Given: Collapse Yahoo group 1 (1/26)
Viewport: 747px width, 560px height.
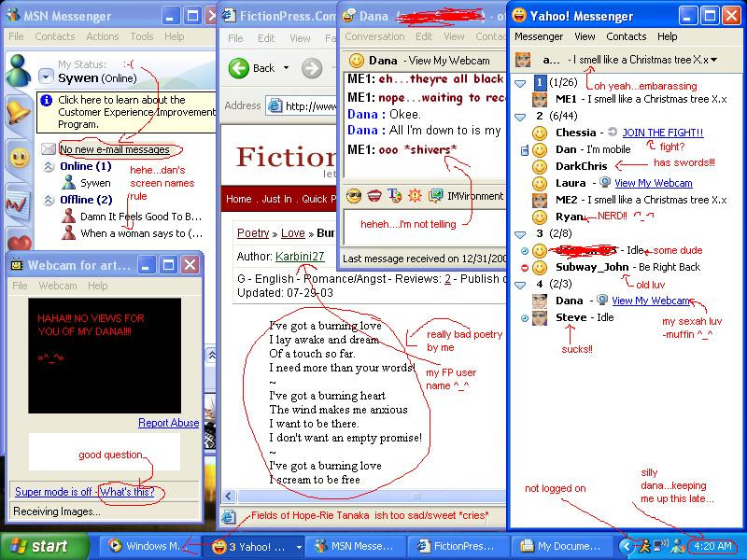Looking at the screenshot, I should (x=521, y=83).
